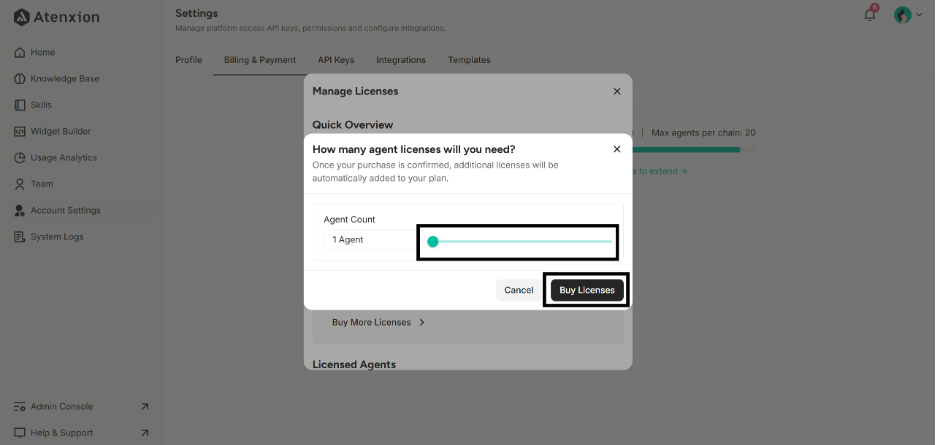Click the 'Licensed Agents' heading
The width and height of the screenshot is (936, 445).
click(354, 364)
